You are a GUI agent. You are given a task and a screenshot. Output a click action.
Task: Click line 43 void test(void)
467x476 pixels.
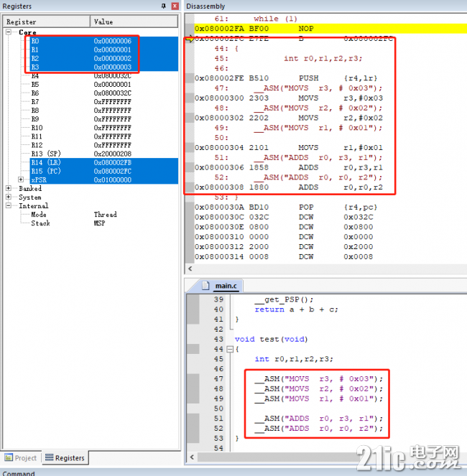click(272, 339)
